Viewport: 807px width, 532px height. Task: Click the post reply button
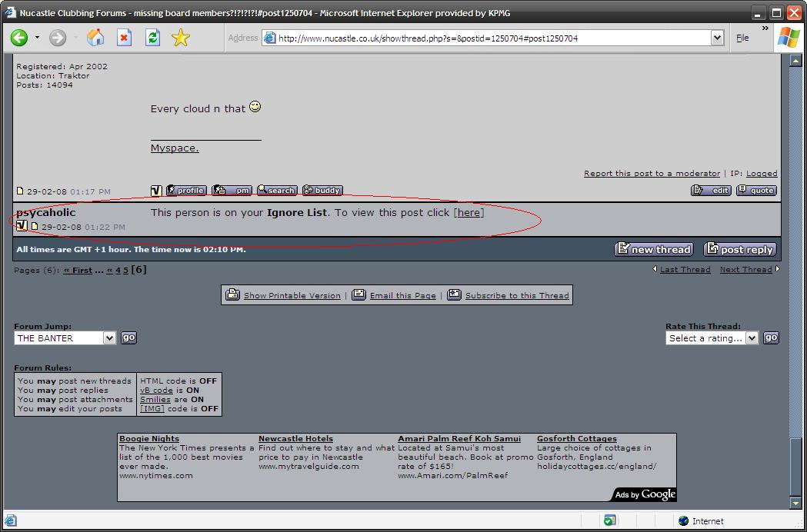point(740,249)
